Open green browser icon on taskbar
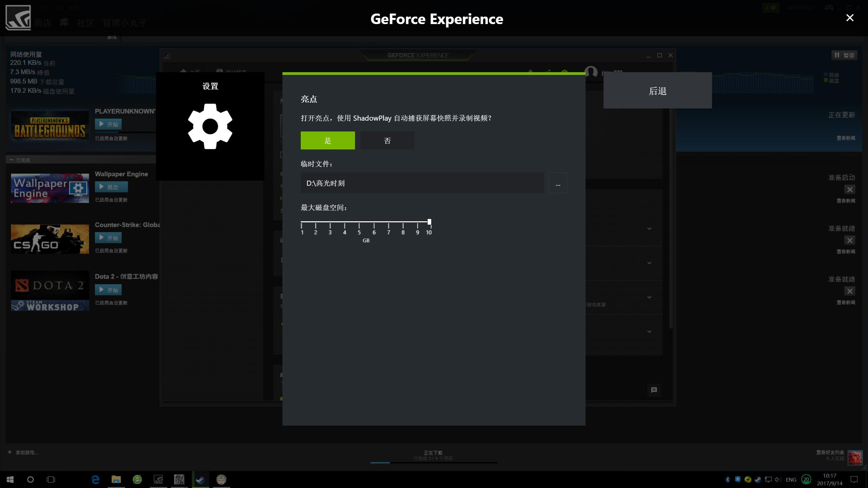 tap(137, 480)
